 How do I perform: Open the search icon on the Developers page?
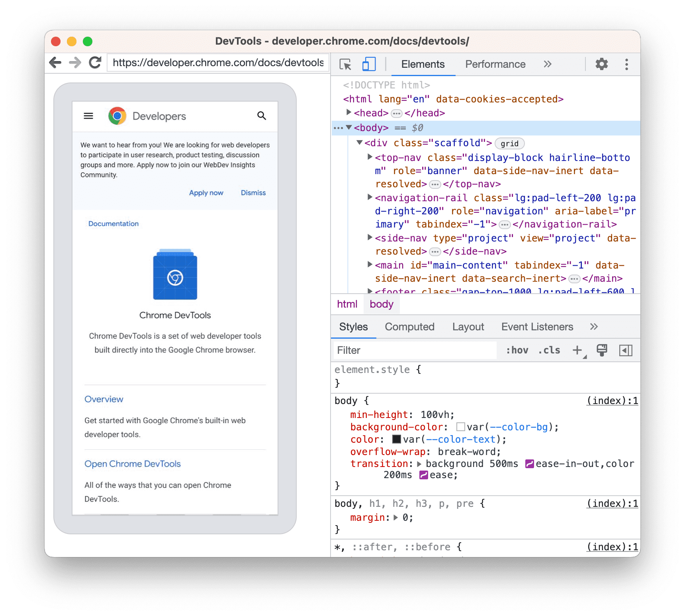(x=261, y=116)
